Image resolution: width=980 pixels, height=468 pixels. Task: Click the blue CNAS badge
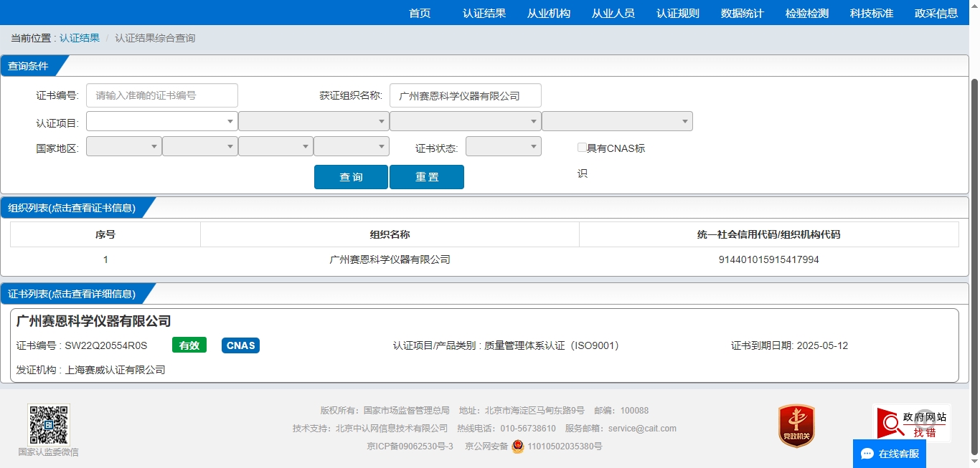(x=240, y=345)
